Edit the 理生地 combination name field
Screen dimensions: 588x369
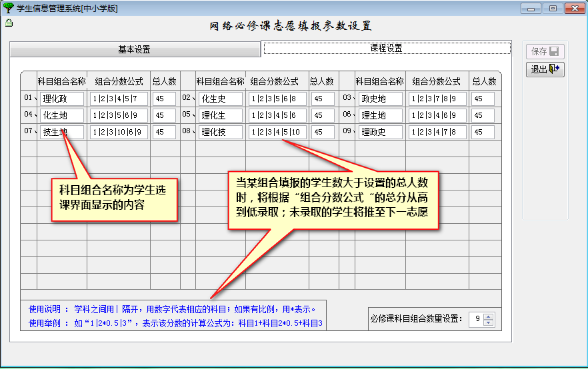tap(380, 115)
